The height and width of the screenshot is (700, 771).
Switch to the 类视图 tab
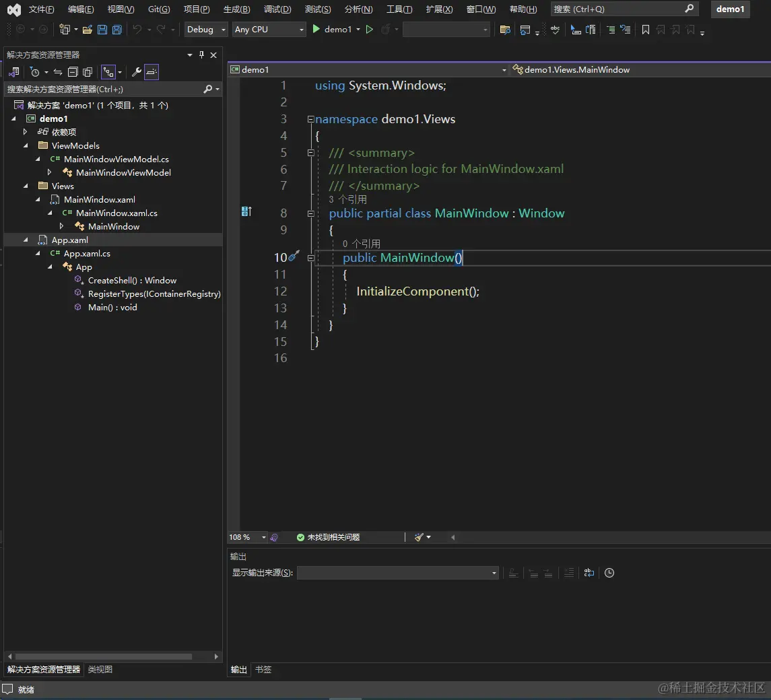pos(100,670)
